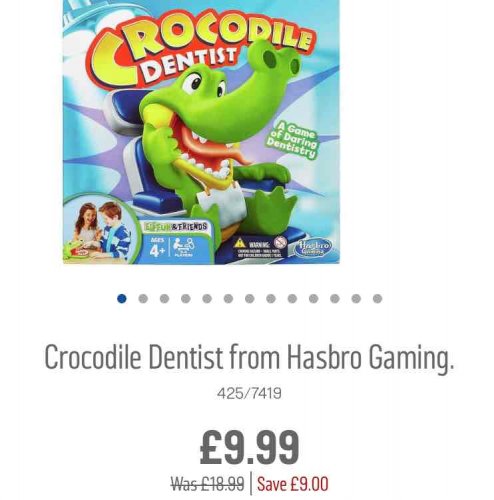Click the catalogue number 425/7419
The width and height of the screenshot is (494, 500).
pos(249,393)
